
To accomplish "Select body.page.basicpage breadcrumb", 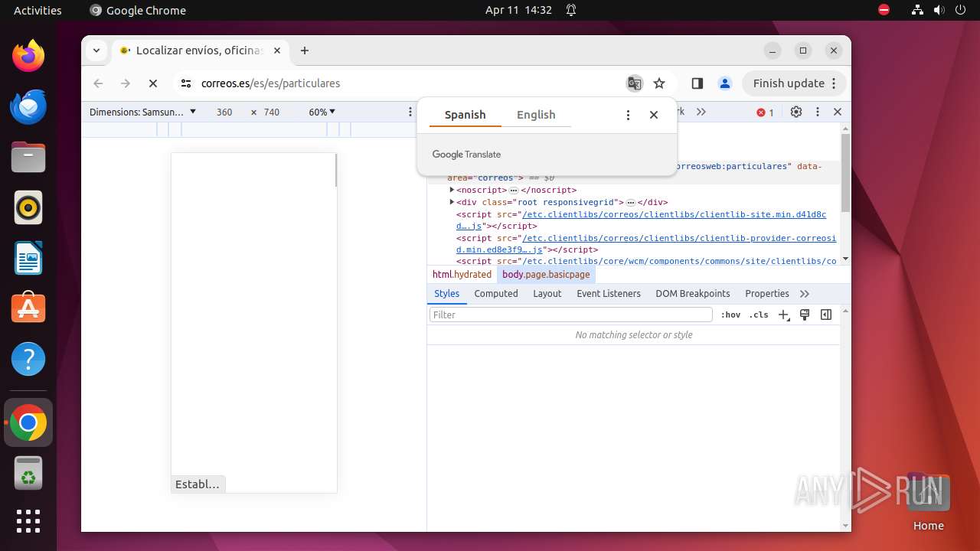I will (547, 275).
